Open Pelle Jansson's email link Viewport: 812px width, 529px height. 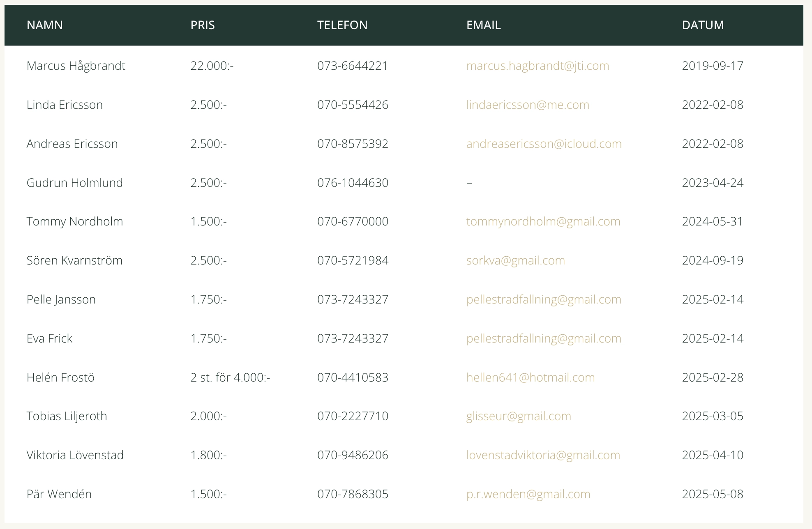click(x=544, y=299)
